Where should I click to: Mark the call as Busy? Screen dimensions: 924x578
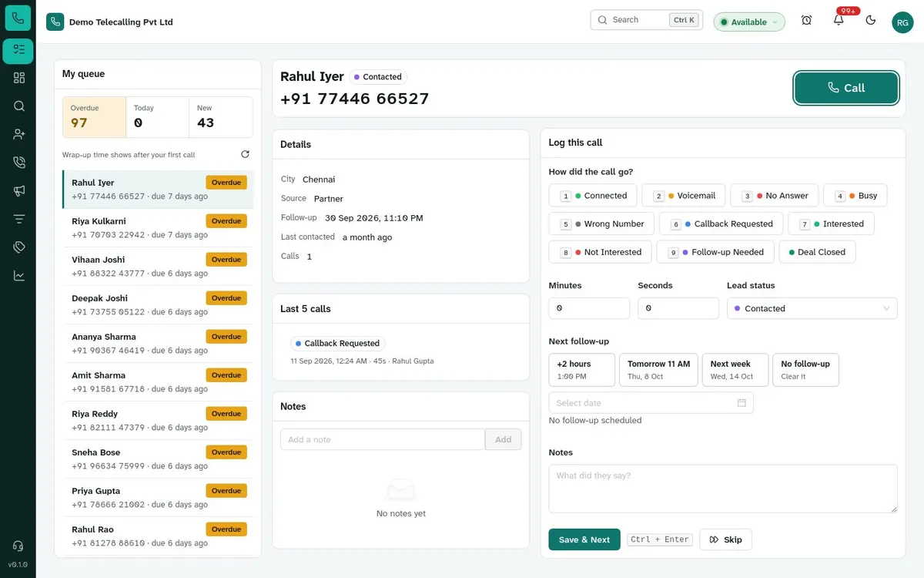pos(855,196)
